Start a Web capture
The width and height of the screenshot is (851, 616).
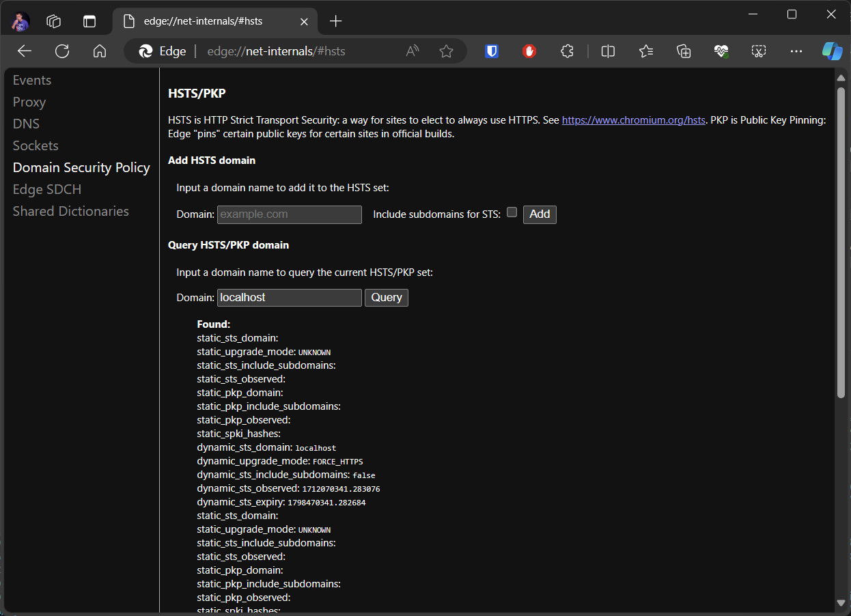758,51
